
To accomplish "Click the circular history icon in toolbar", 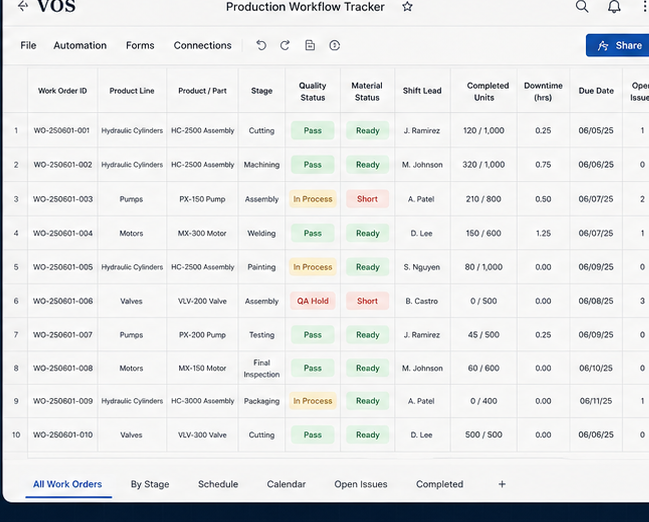I will point(334,45).
